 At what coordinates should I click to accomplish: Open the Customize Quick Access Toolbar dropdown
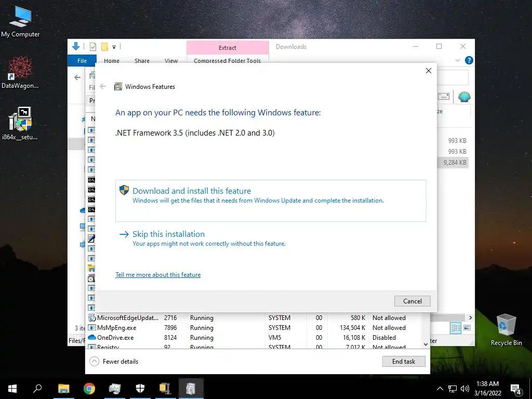coord(114,47)
